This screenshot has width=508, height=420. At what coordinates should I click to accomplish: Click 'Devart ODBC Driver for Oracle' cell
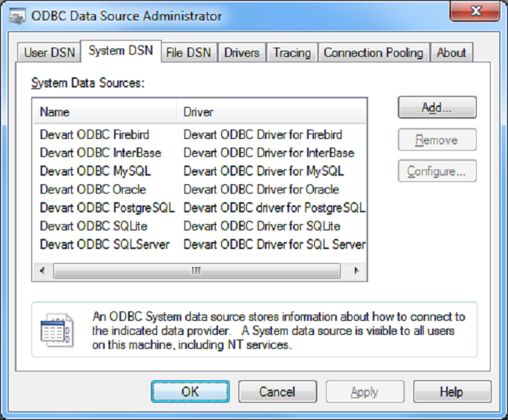tap(262, 189)
